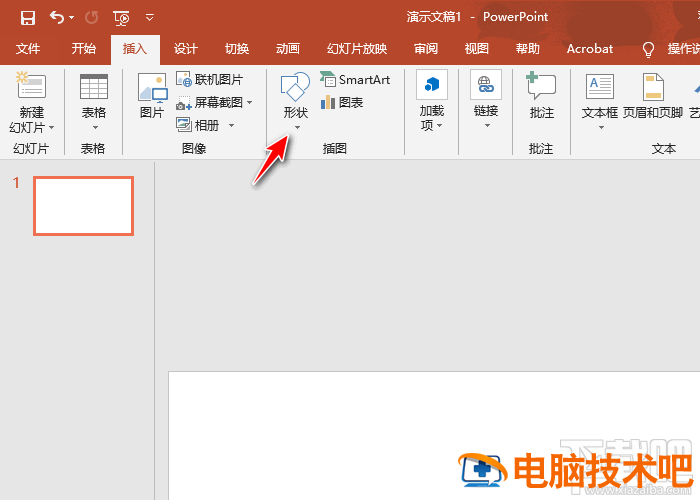Click the 表格 grid icon
The image size is (700, 500).
pos(94,87)
